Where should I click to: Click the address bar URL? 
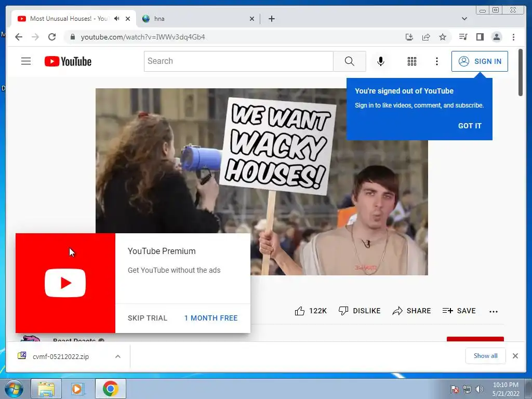click(143, 37)
